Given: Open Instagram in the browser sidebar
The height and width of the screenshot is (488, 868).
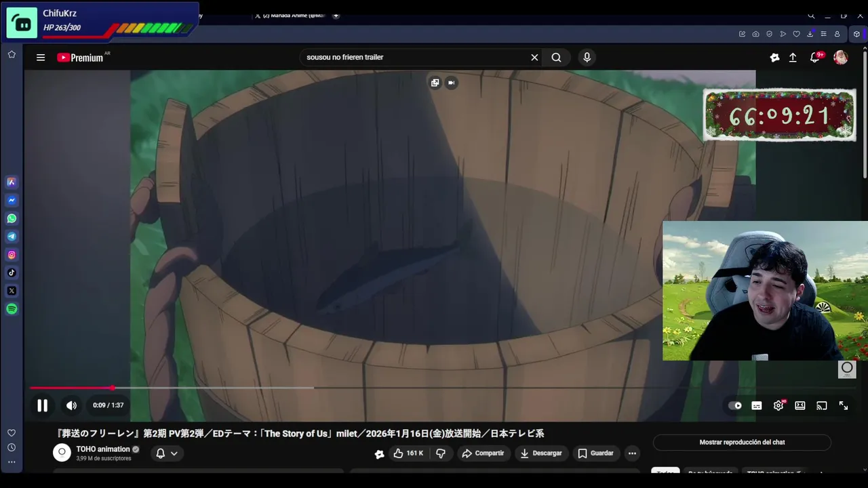Looking at the screenshot, I should click(x=12, y=255).
